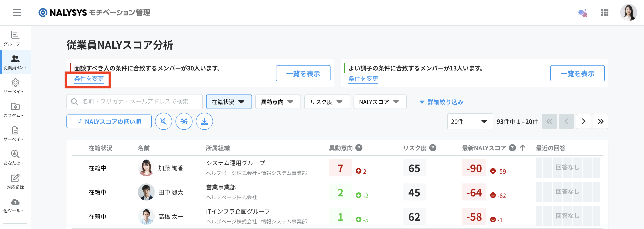
Task: Go to グループ analysis in sidebar
Action: (x=15, y=38)
